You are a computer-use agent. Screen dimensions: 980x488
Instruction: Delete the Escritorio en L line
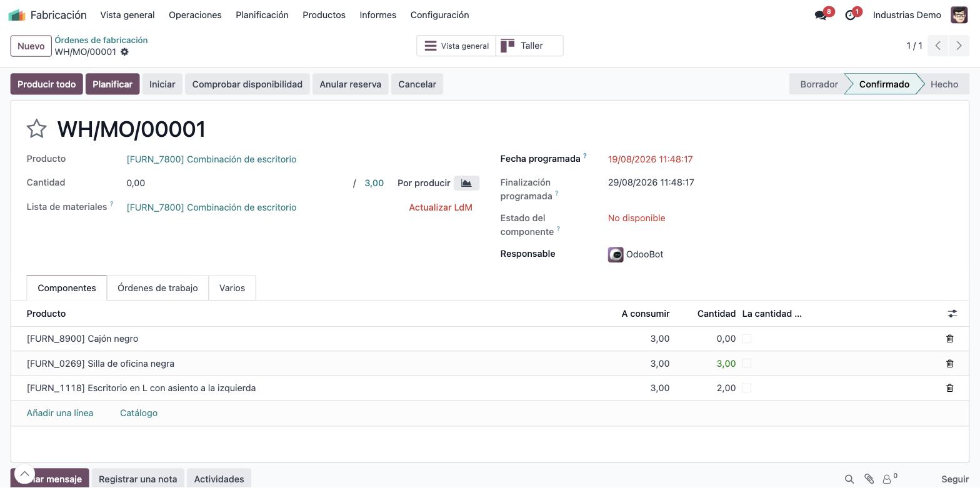click(949, 388)
